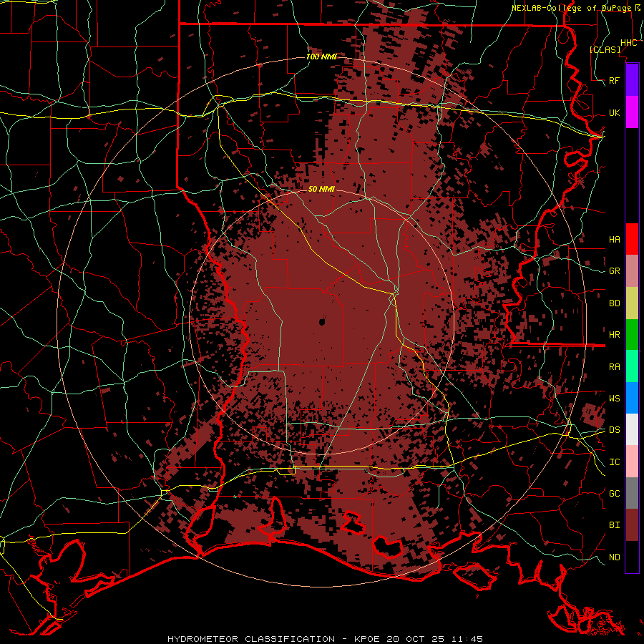Click the Hydrometeor Classification KPOE caption
Image resolution: width=644 pixels, height=644 pixels.
pyautogui.click(x=325, y=639)
